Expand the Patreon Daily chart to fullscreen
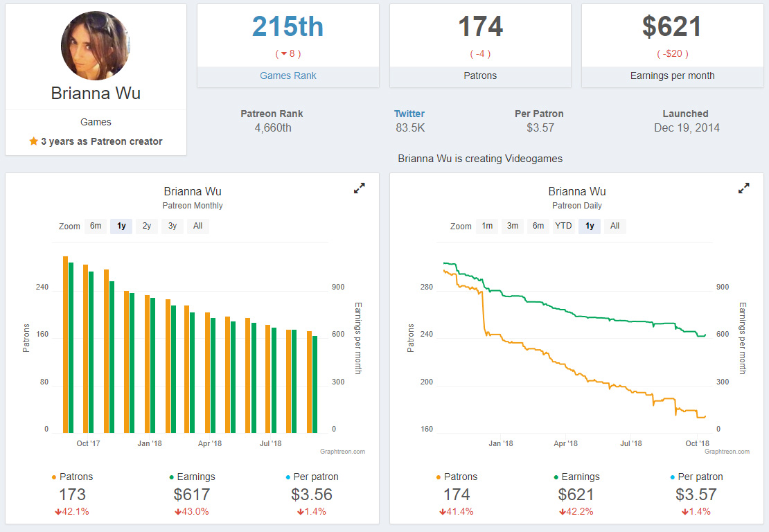Screen dimensions: 769x532 click(744, 188)
